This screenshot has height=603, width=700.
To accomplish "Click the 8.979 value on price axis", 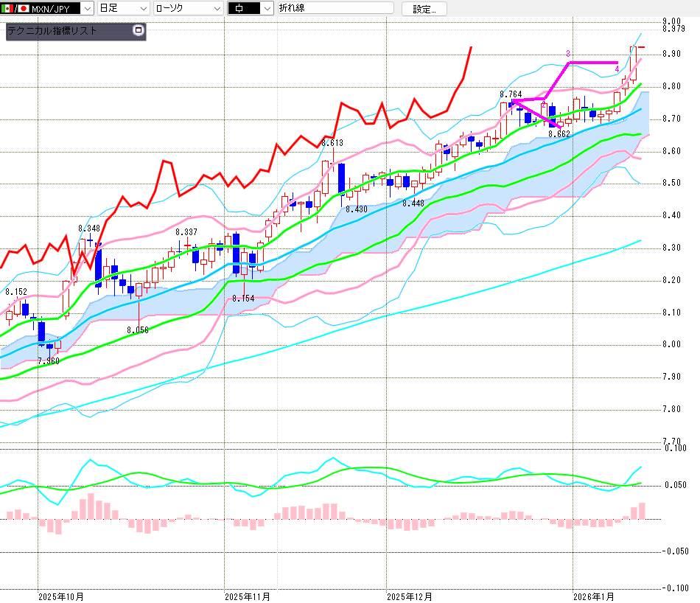I will 673,29.
